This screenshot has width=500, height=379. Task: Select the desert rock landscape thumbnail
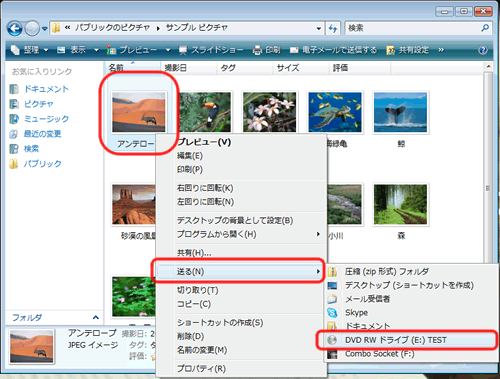[134, 204]
